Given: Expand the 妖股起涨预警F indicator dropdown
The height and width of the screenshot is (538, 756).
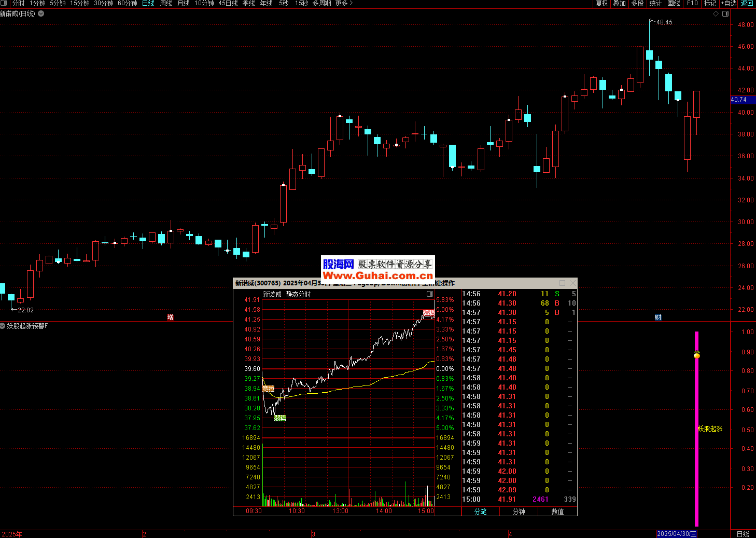Looking at the screenshot, I should [3, 326].
